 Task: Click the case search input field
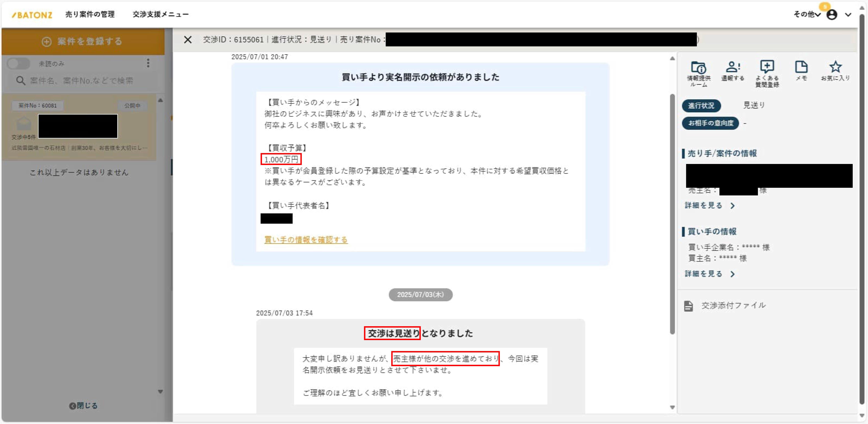click(x=83, y=81)
